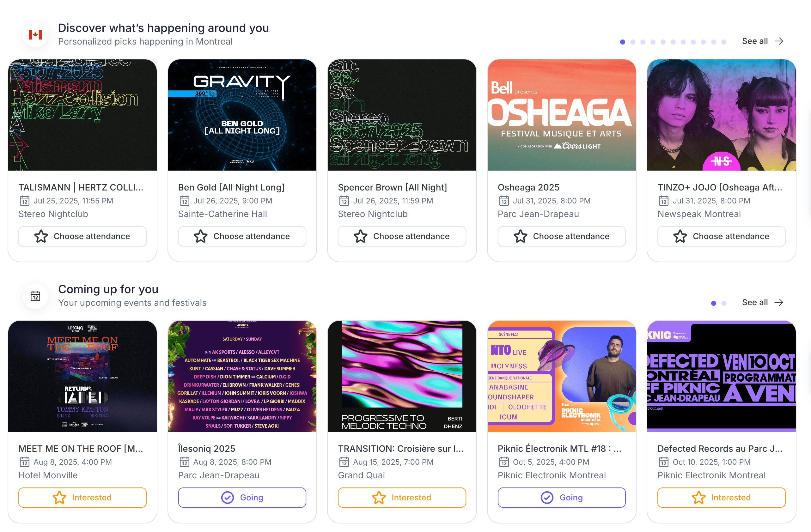Click the star icon on Ben Gold attendance button

[201, 236]
